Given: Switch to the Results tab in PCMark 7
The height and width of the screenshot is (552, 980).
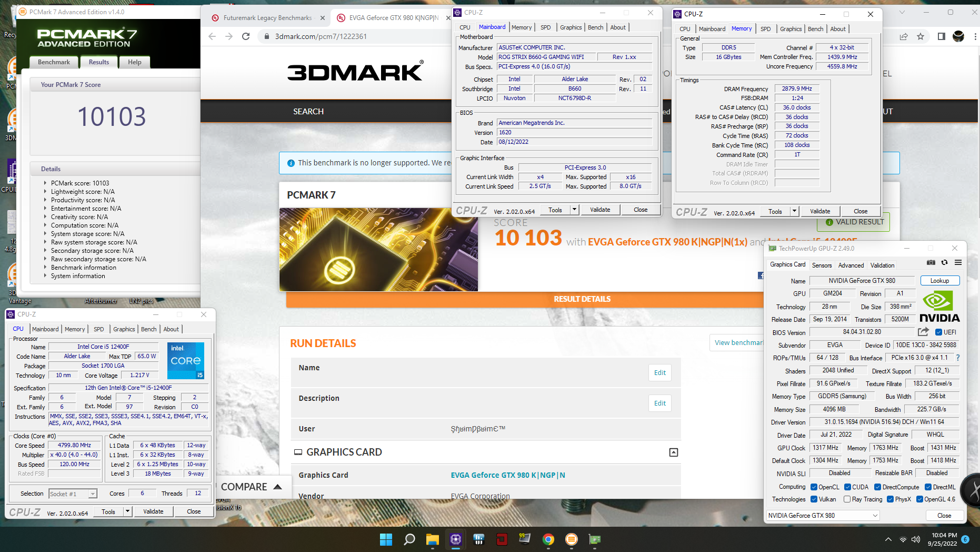Looking at the screenshot, I should [x=99, y=62].
